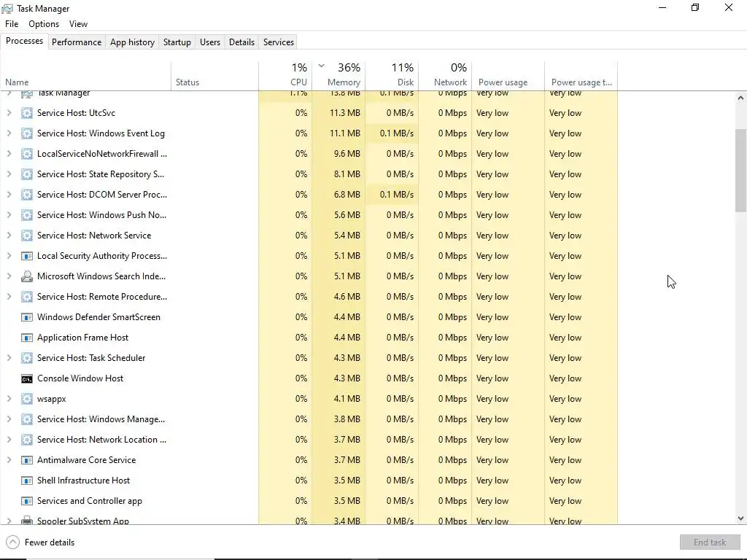The width and height of the screenshot is (747, 560).
Task: Click the scrollbar up arrow
Action: click(x=740, y=98)
